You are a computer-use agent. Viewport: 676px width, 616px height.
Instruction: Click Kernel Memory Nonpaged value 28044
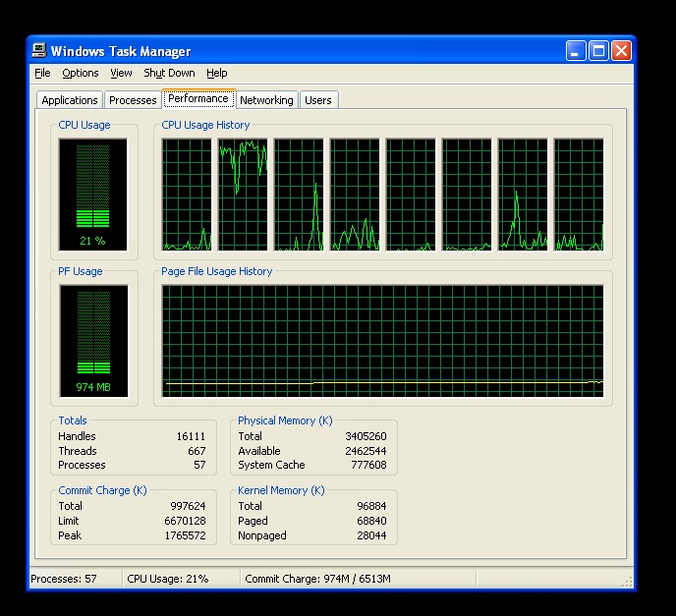pos(371,535)
